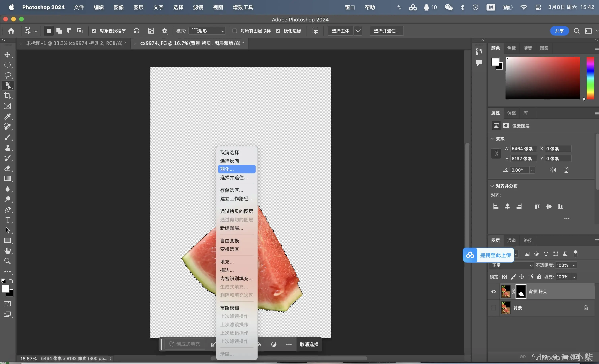Screen dimensions: 599x364
Task: Disable the 对象查找程序 checkbox
Action: point(94,31)
